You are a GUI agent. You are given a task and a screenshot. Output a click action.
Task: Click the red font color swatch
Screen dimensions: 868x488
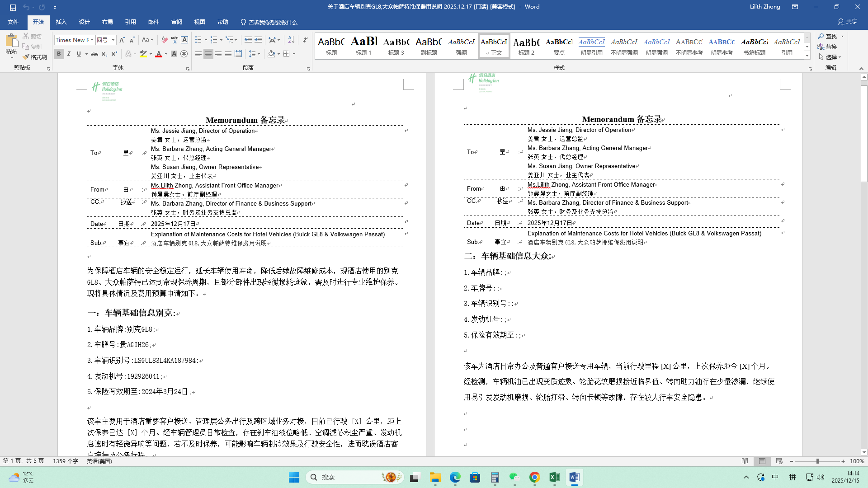click(x=159, y=54)
